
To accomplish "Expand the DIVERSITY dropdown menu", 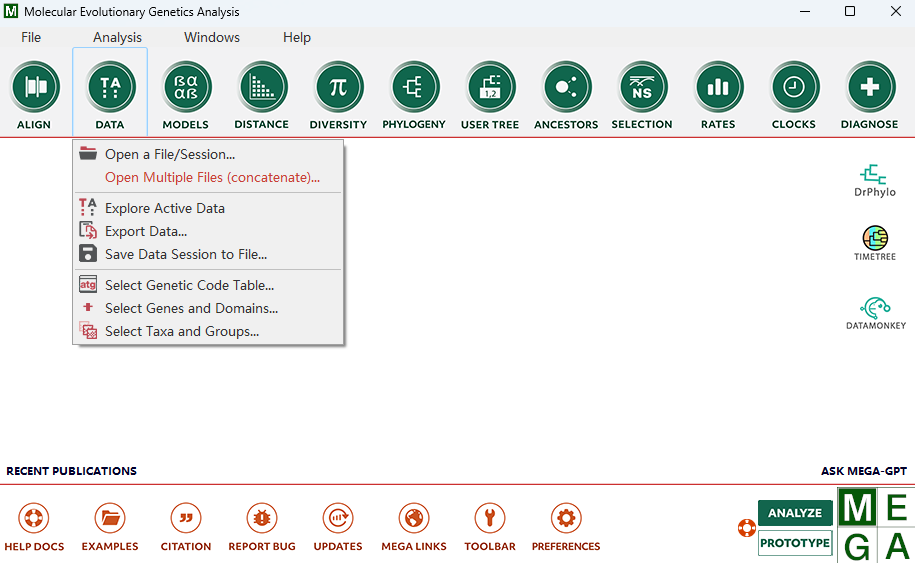I will click(x=338, y=125).
